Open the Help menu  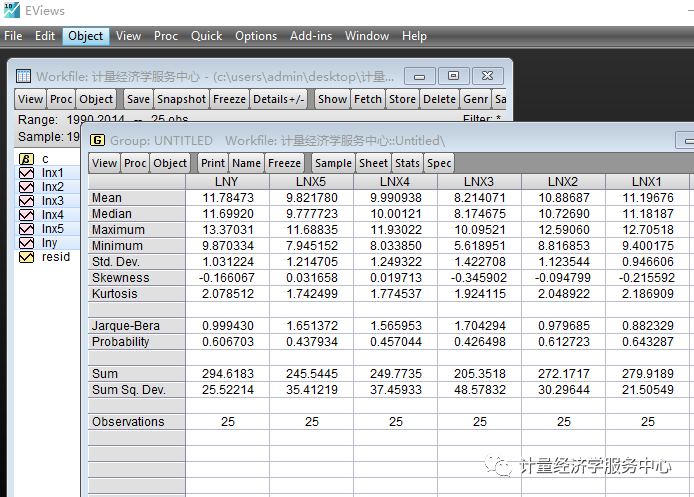[414, 36]
